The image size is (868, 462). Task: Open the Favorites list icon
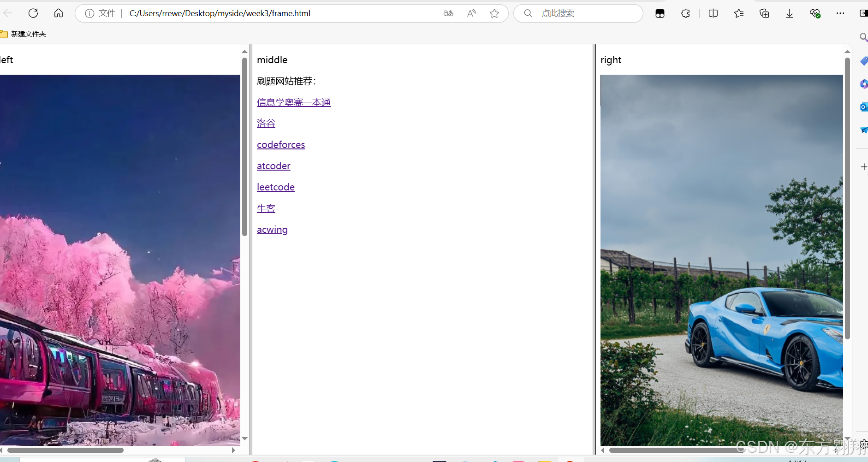pos(739,13)
